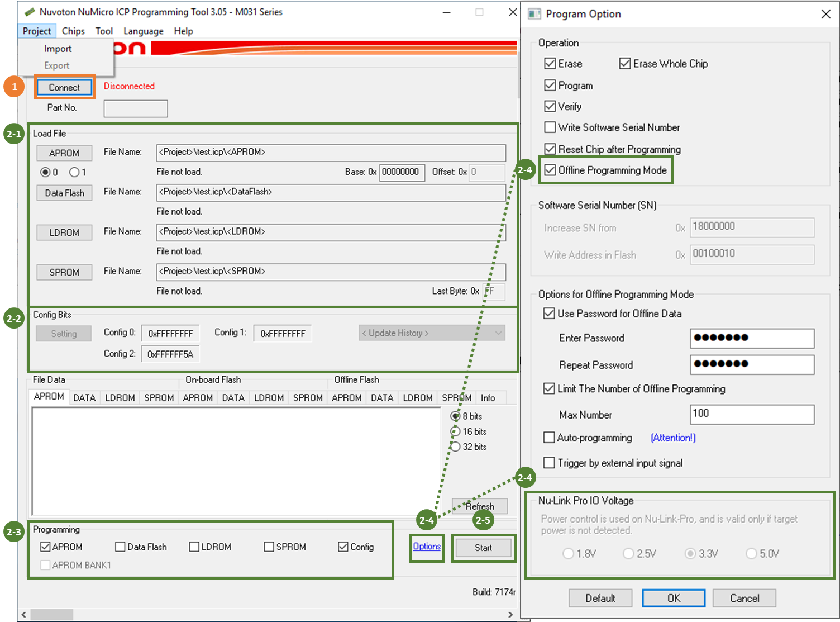Click the Config Bits Setting button
This screenshot has width=840, height=622.
tap(64, 334)
